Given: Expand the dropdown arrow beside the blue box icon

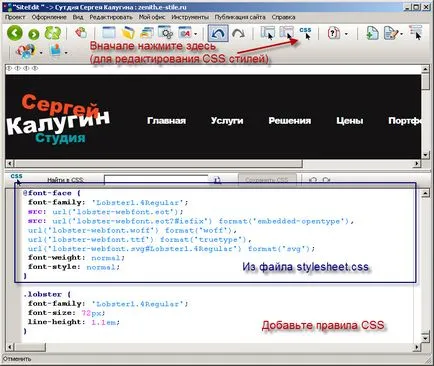Looking at the screenshot, I should tap(66, 53).
